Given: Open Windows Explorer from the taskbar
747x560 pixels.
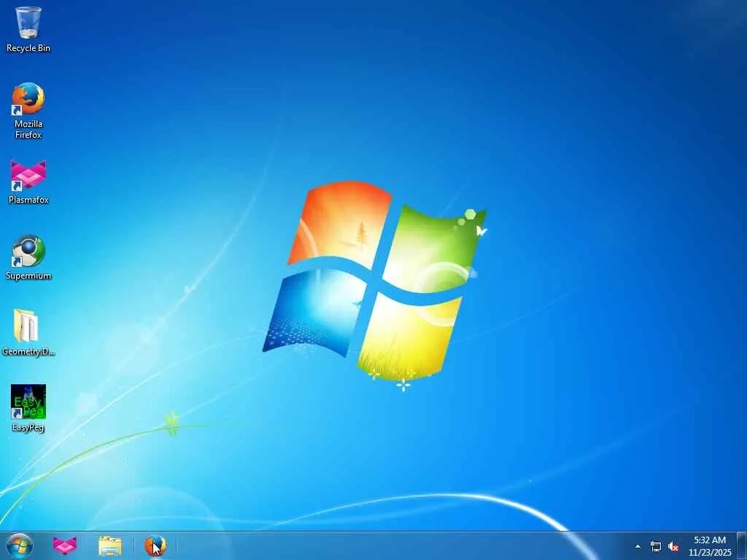Looking at the screenshot, I should (110, 545).
